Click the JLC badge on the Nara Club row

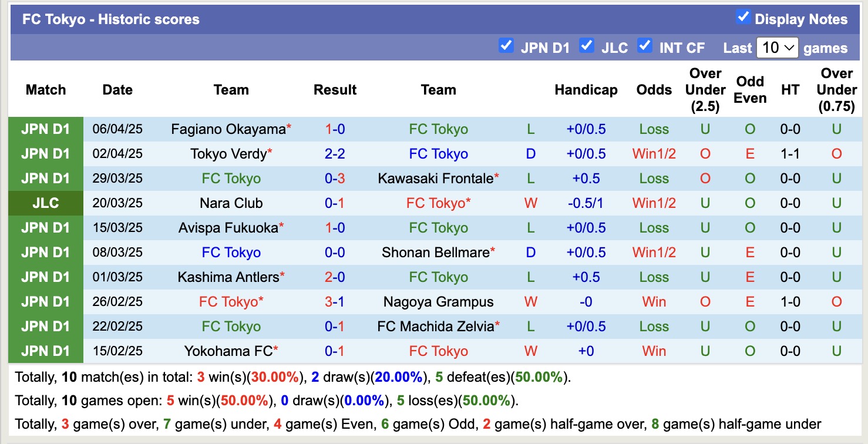click(45, 203)
